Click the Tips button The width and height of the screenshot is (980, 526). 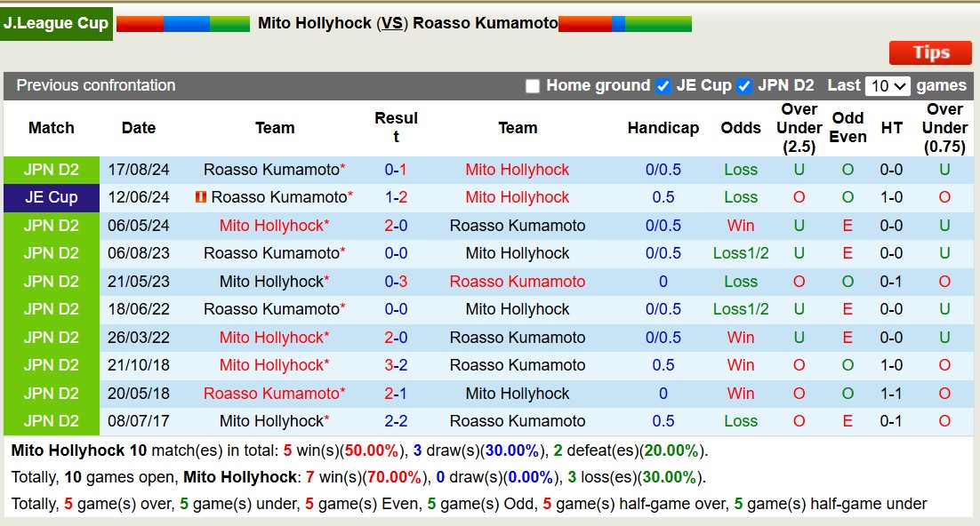[x=930, y=52]
